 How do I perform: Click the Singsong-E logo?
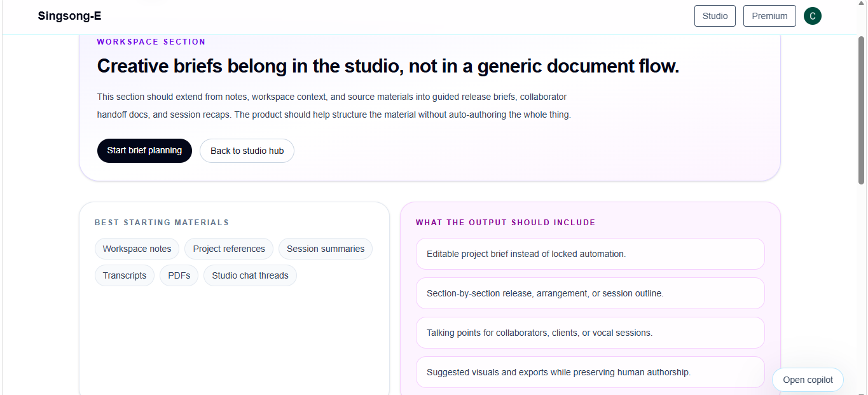point(69,16)
